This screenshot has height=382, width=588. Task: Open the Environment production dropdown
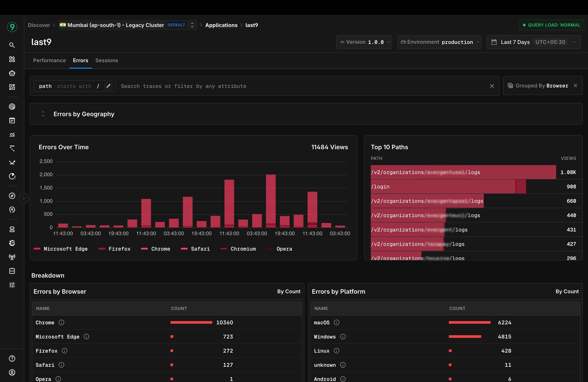(439, 42)
